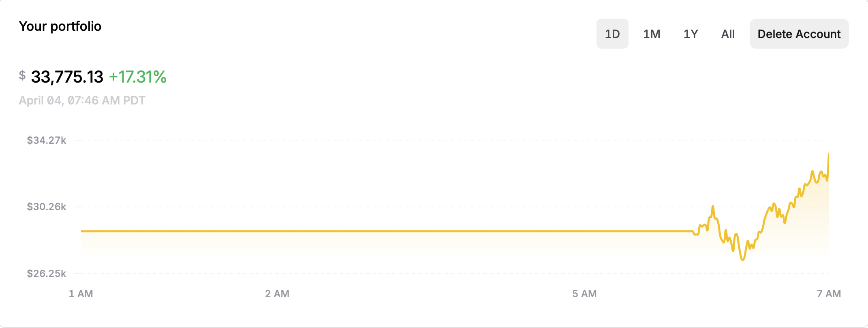Click the portfolio value 33,775.13

(67, 77)
